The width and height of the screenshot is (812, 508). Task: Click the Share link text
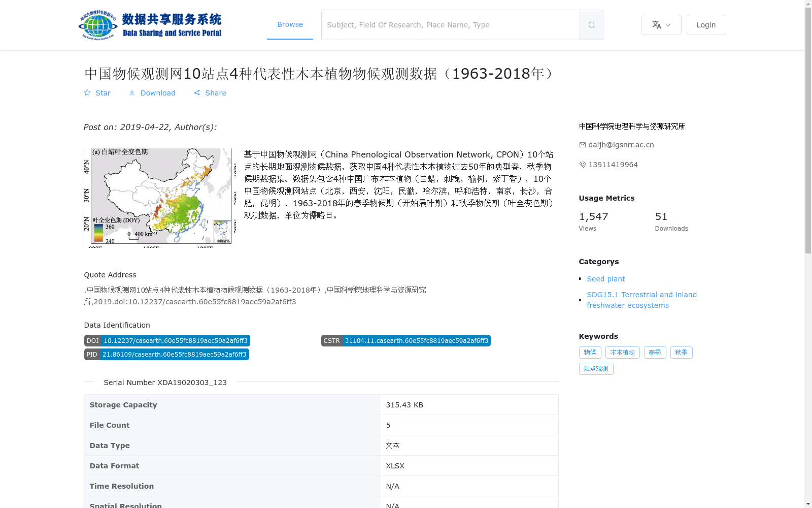[216, 93]
